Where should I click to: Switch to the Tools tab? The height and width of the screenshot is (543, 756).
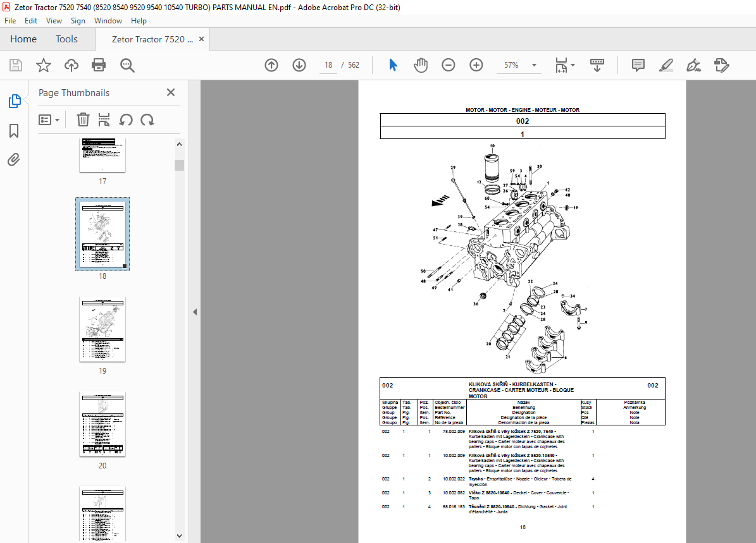[66, 39]
